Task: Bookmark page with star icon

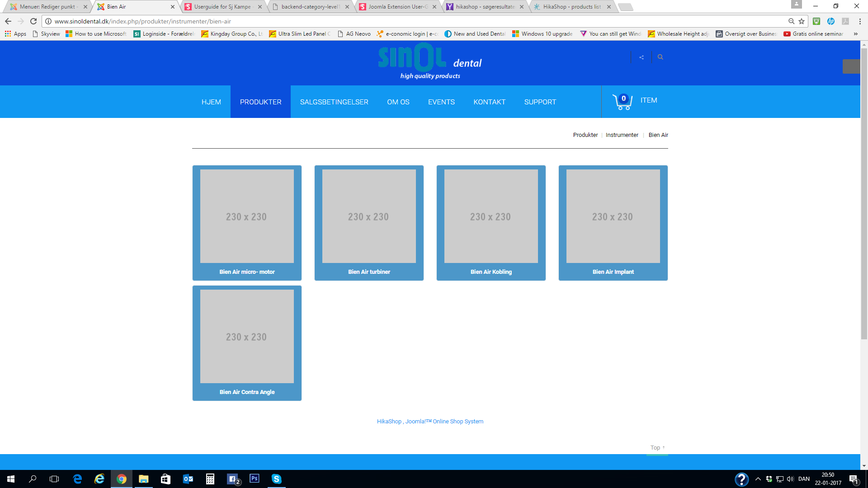Action: (802, 21)
